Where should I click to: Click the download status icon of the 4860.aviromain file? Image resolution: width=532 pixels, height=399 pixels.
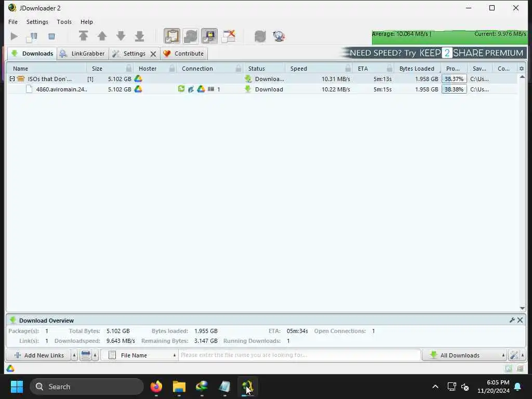click(x=248, y=89)
